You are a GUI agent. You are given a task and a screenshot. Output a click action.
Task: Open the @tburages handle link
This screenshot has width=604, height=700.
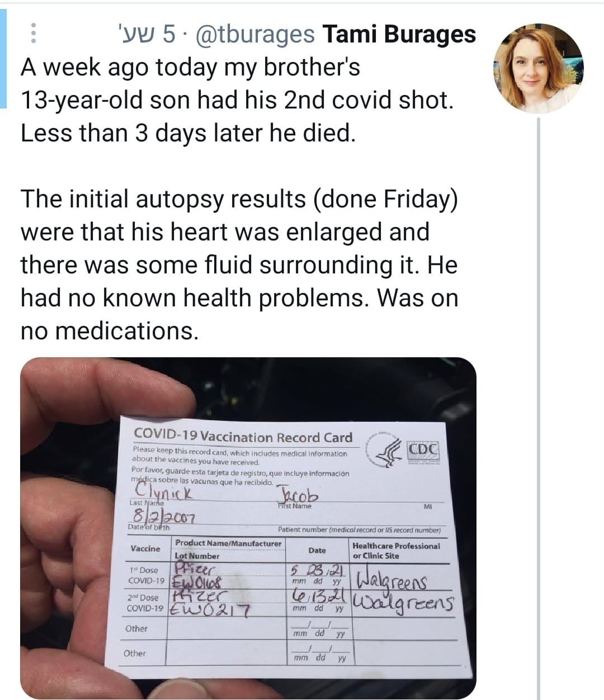click(254, 35)
